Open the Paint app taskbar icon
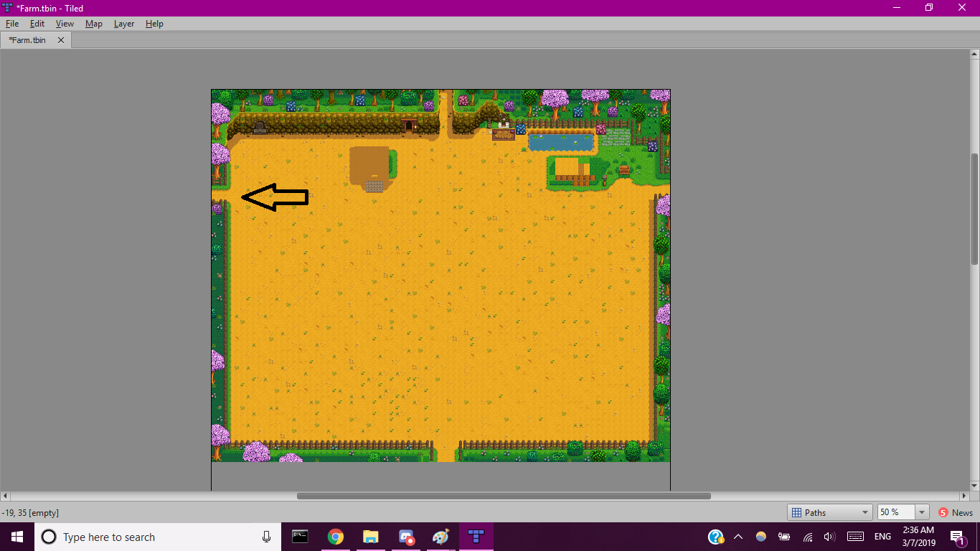The image size is (980, 551). [x=440, y=537]
